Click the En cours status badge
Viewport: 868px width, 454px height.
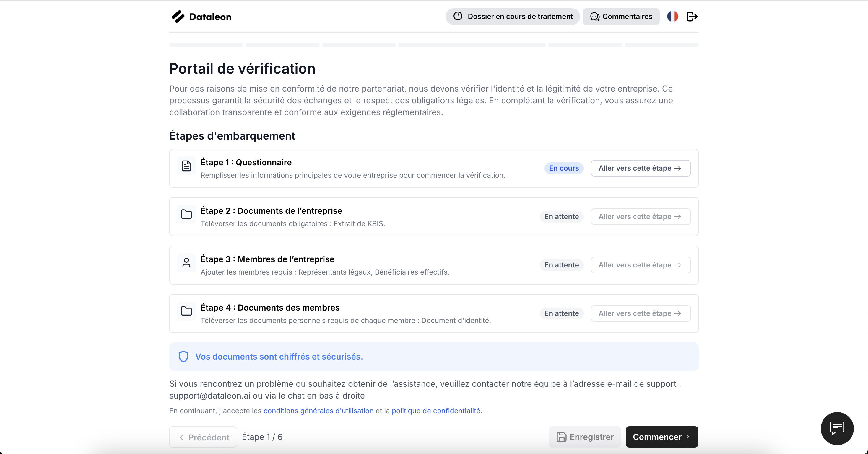(x=564, y=168)
